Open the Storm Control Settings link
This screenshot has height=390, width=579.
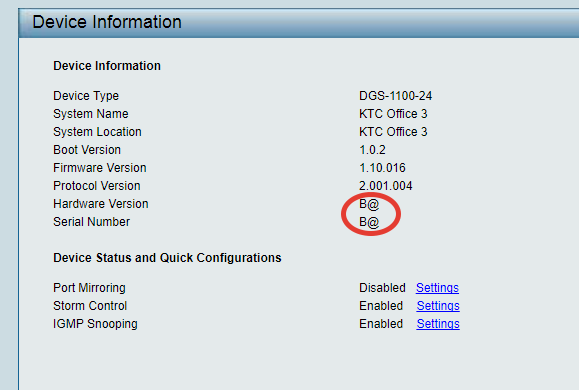tap(438, 306)
